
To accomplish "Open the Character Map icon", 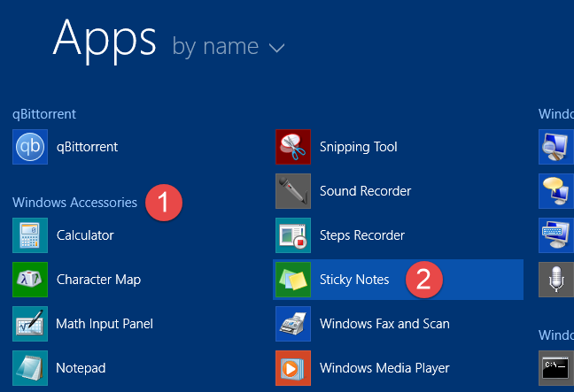I will (x=30, y=280).
